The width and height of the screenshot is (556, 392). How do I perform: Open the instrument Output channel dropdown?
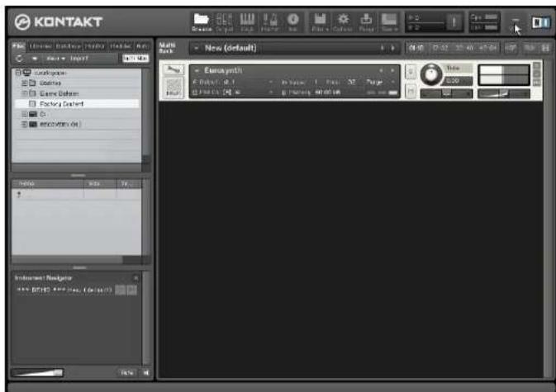click(271, 82)
